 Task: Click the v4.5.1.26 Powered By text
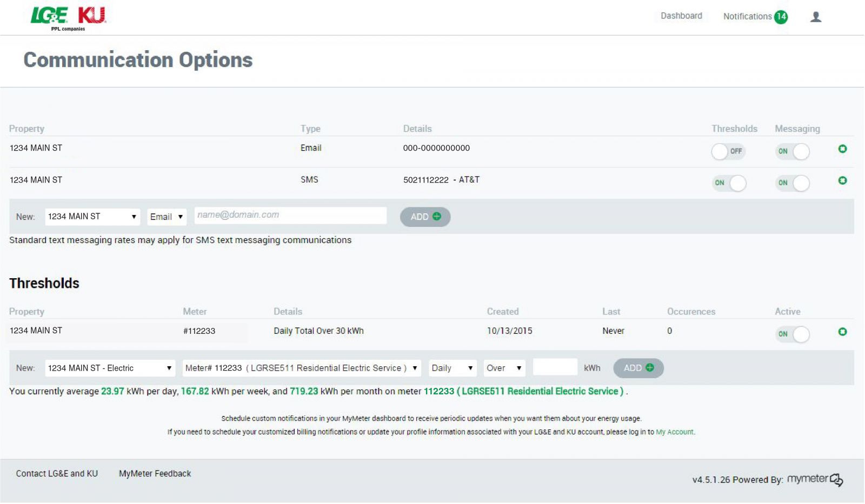coord(737,480)
